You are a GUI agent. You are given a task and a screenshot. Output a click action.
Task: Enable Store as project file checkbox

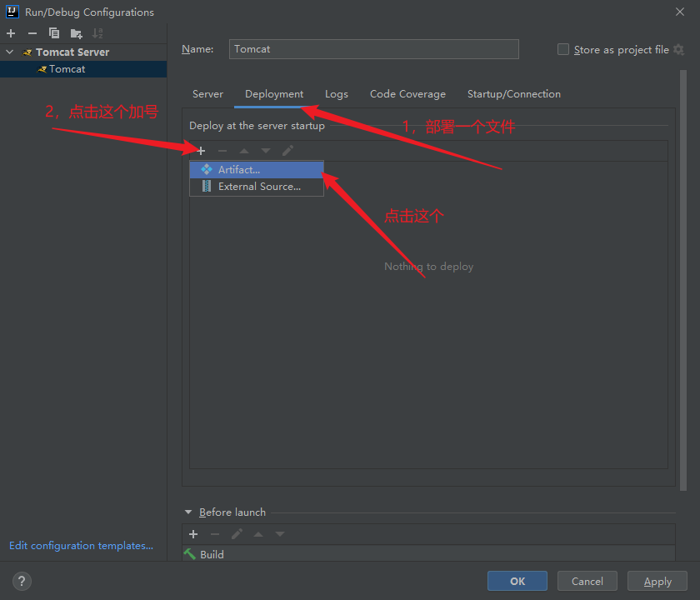[x=563, y=49]
